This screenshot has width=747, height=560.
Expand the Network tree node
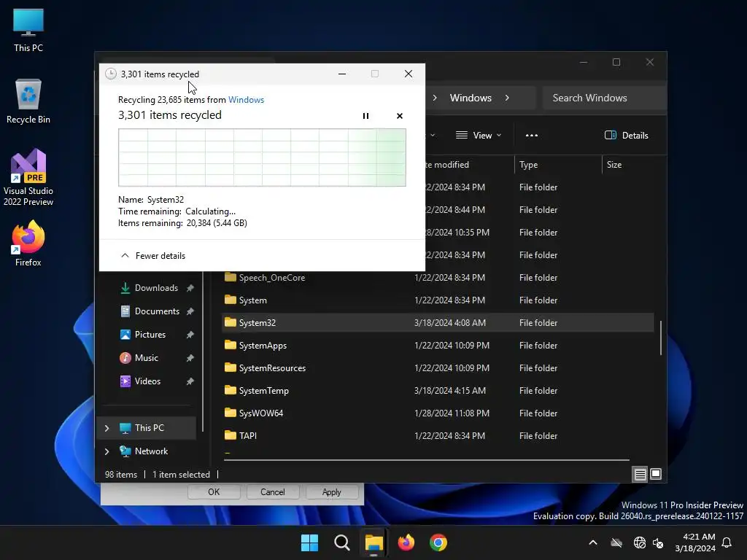tap(107, 451)
